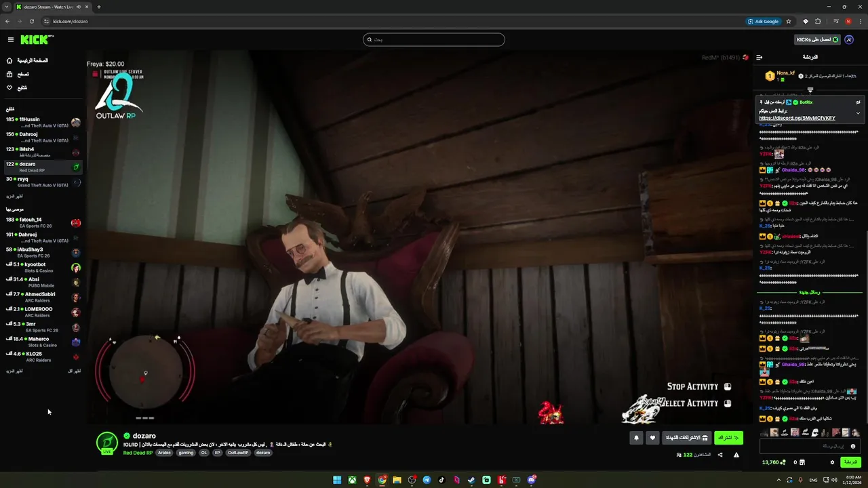Open iMsh4 channel in sidebar
This screenshot has width=868, height=488.
(42, 152)
